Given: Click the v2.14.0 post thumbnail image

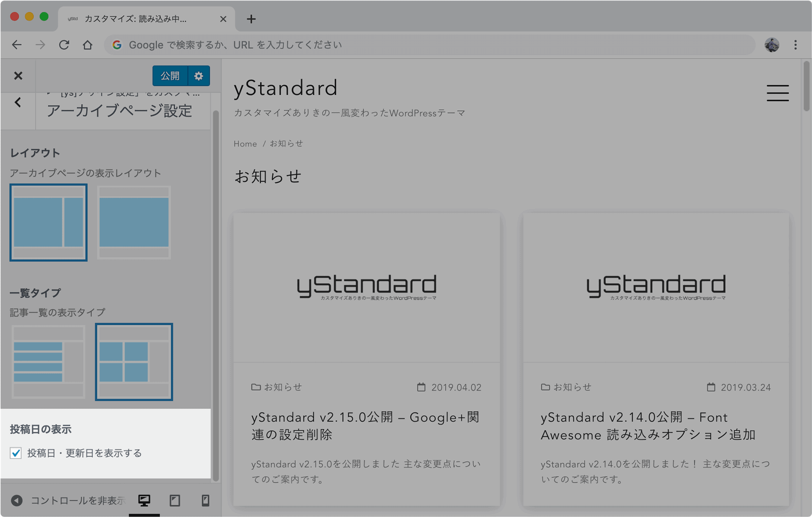Looking at the screenshot, I should [x=656, y=288].
